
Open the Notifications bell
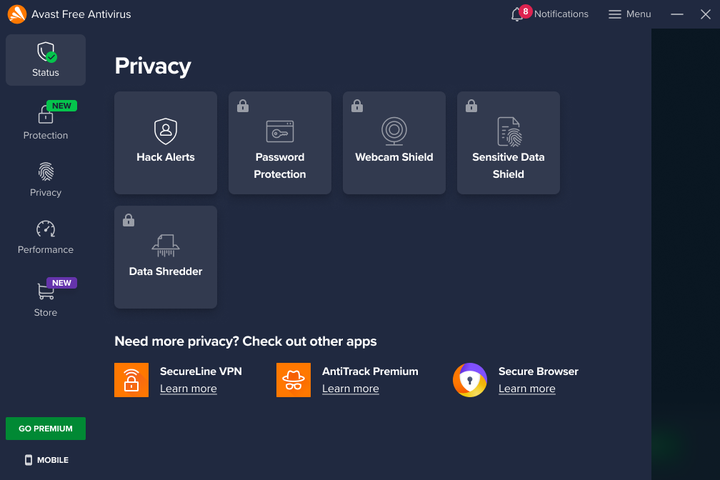click(518, 14)
